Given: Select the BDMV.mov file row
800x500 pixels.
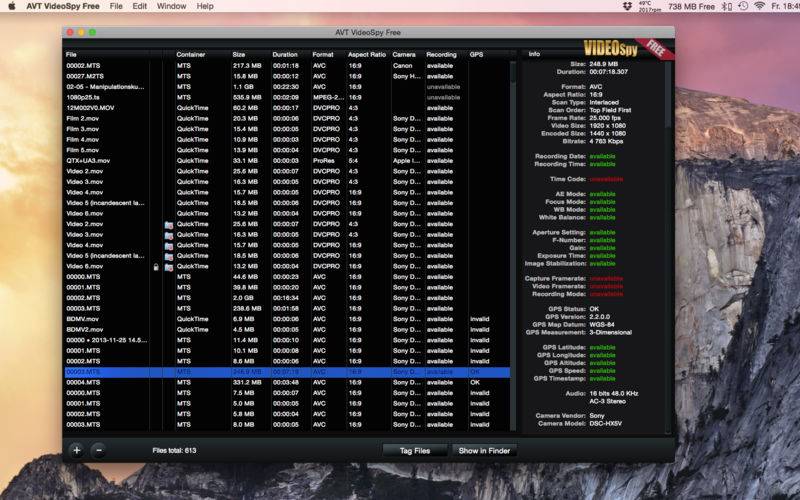Looking at the screenshot, I should pyautogui.click(x=287, y=319).
